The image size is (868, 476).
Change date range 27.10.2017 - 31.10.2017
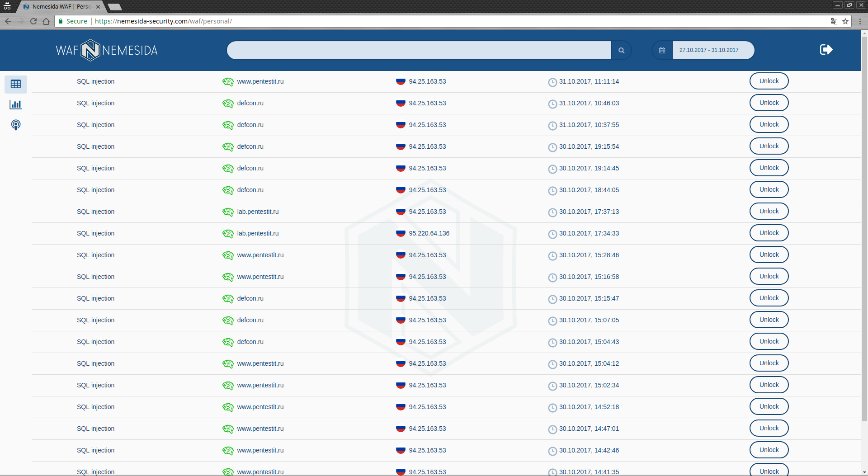point(713,50)
